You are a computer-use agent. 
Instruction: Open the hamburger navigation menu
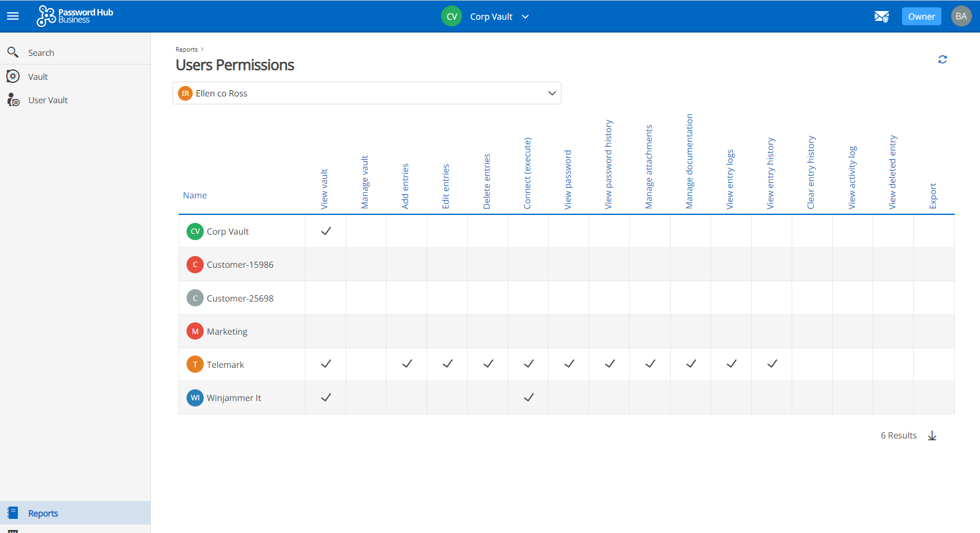13,16
